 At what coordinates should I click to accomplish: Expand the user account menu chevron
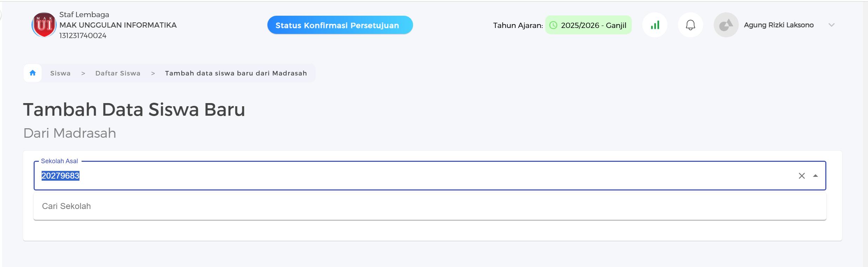click(832, 25)
